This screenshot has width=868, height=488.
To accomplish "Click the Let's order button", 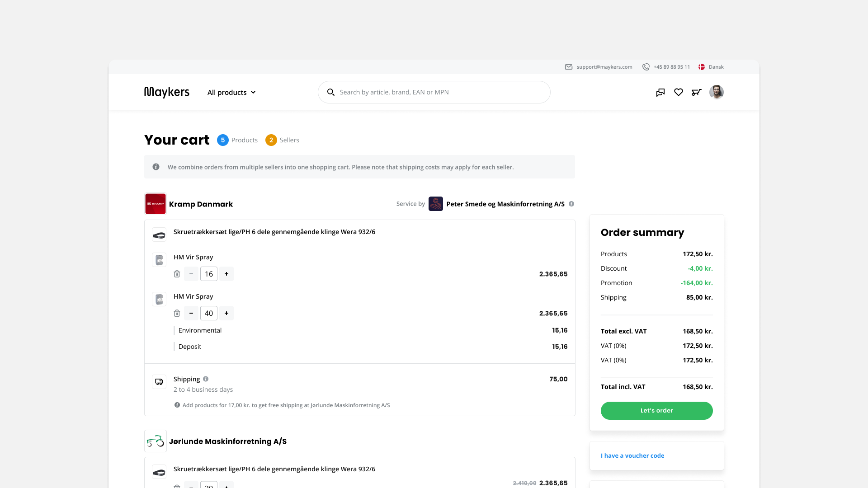I will (x=656, y=410).
